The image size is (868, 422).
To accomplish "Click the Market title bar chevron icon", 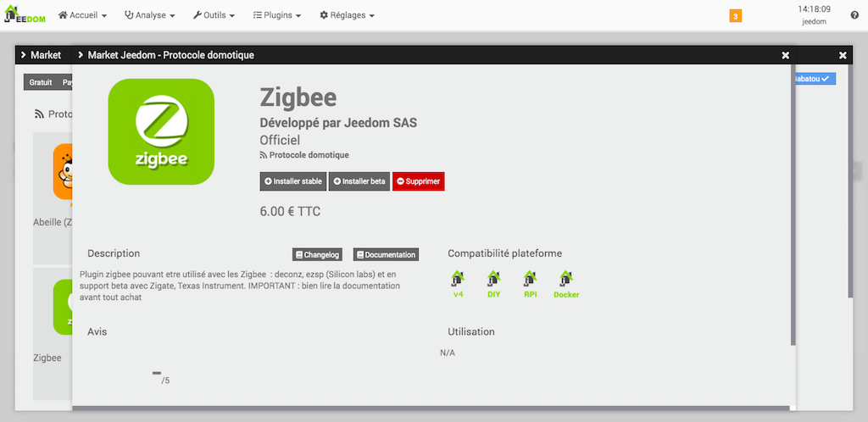I will [24, 55].
